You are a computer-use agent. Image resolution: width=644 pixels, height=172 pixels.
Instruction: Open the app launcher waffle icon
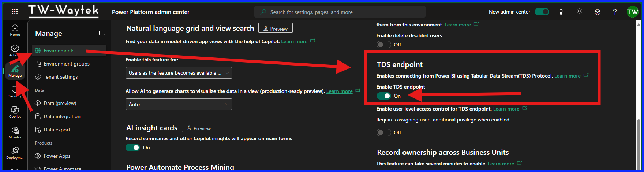point(15,12)
